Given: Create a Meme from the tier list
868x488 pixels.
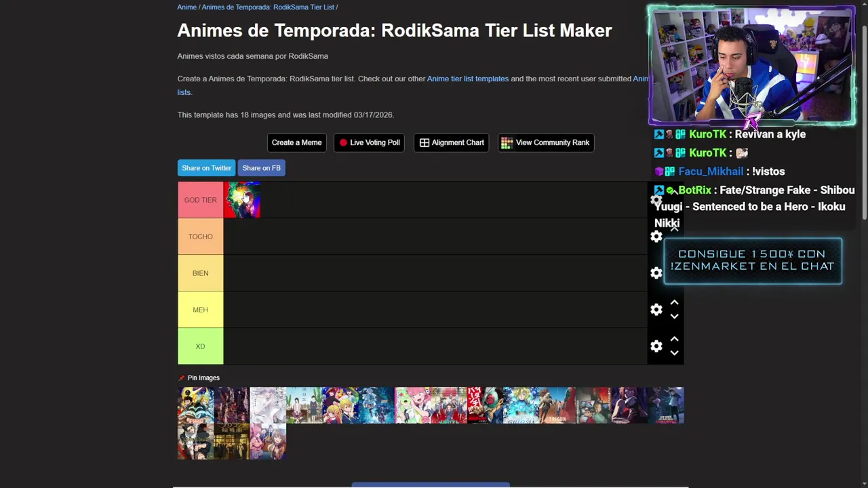Looking at the screenshot, I should point(296,142).
